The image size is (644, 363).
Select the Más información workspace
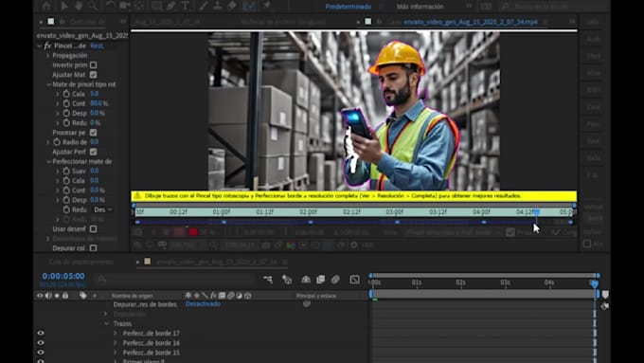pyautogui.click(x=420, y=7)
